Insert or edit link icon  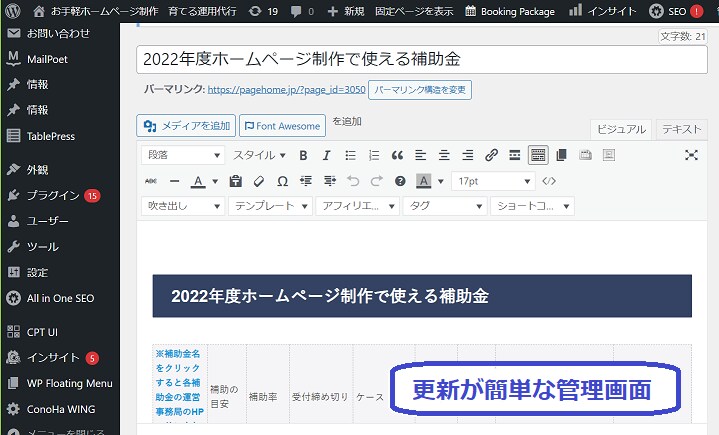point(491,155)
